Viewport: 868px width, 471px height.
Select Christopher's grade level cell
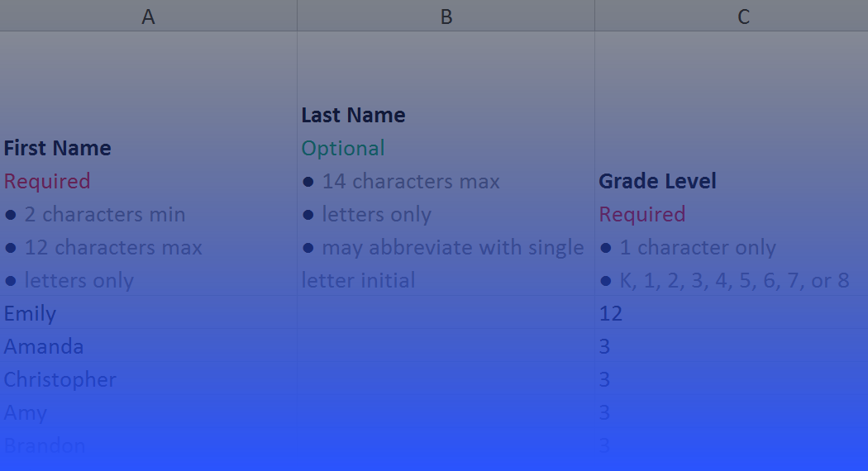pos(732,379)
